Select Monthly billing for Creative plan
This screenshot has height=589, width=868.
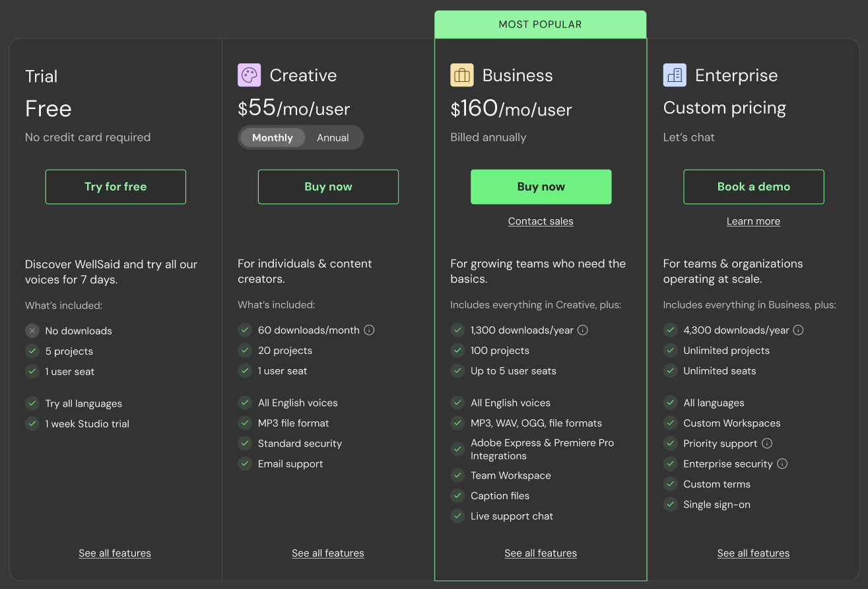coord(272,138)
